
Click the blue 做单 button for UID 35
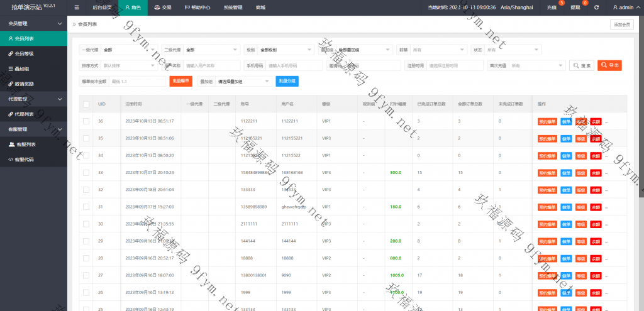(567, 139)
